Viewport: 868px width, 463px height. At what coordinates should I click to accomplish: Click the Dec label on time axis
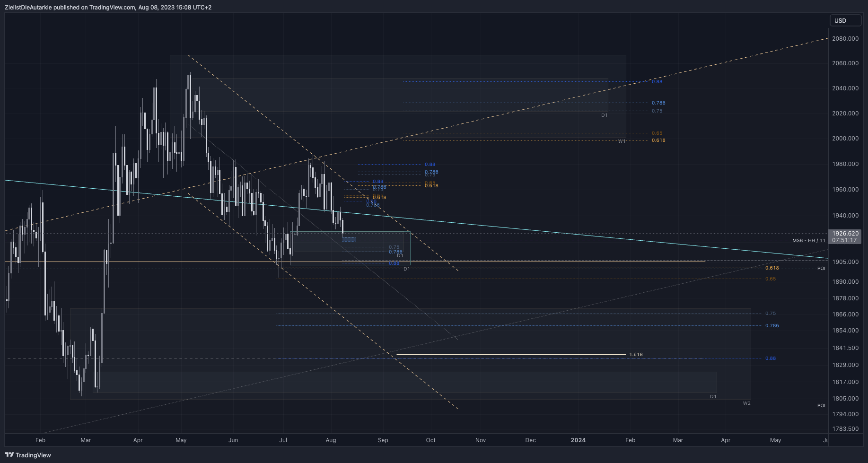pyautogui.click(x=531, y=440)
